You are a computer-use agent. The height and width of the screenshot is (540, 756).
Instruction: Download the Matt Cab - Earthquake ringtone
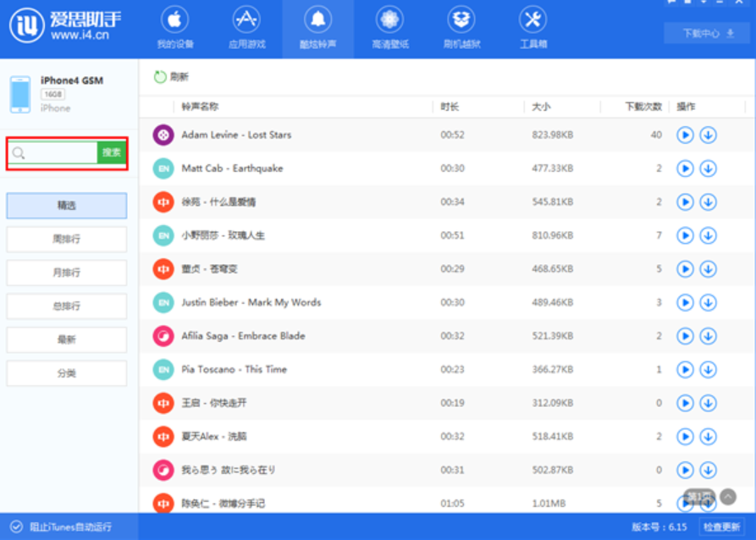coord(709,168)
